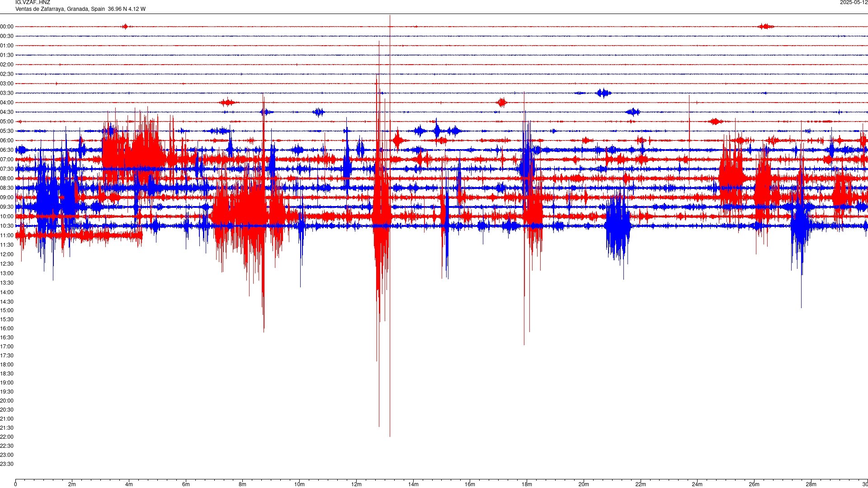Select the 10:30 time row label

tap(7, 226)
